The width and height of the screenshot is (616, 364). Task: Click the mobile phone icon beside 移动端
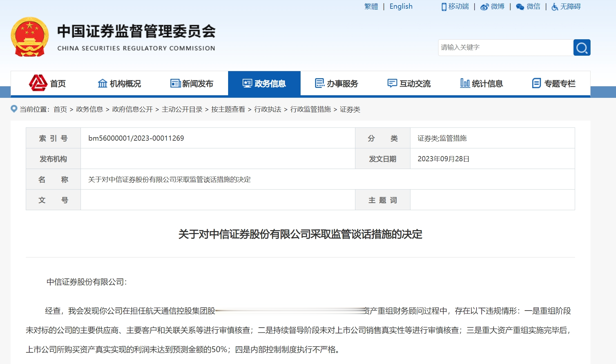444,7
